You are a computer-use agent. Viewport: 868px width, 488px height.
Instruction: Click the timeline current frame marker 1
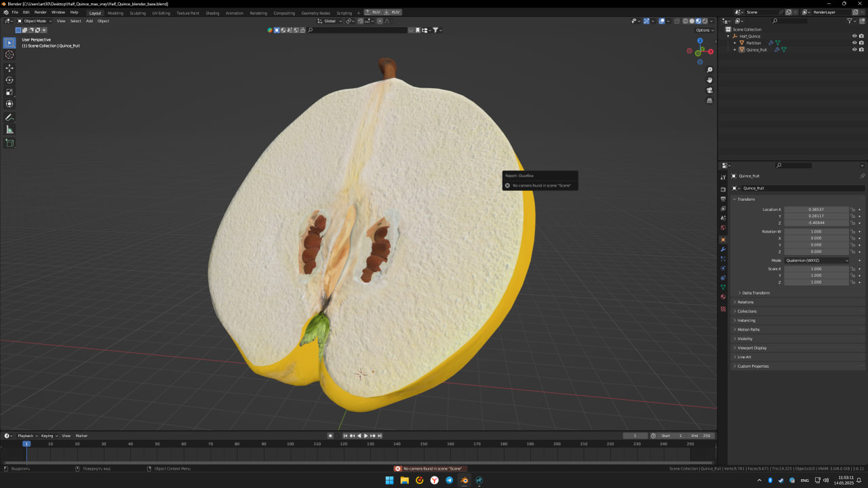(26, 444)
